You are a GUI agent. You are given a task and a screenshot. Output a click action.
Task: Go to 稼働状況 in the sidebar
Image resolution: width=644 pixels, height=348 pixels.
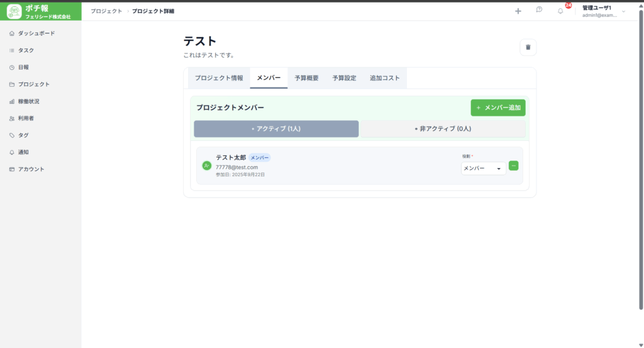click(28, 101)
